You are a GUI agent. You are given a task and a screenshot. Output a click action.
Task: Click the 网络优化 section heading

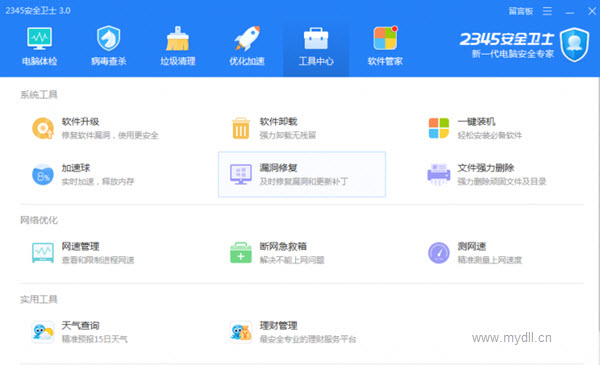coord(39,220)
